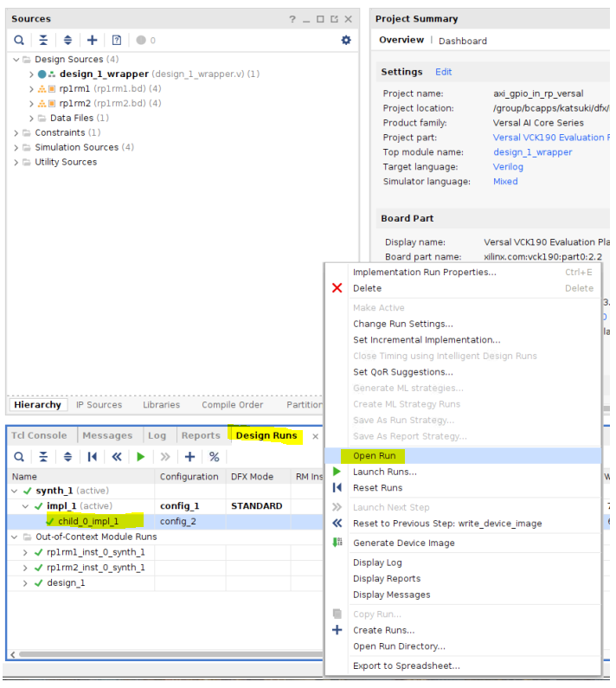Open Versal VCK190 Evaluation project part link
Screen dimensions: 616x688
point(551,138)
